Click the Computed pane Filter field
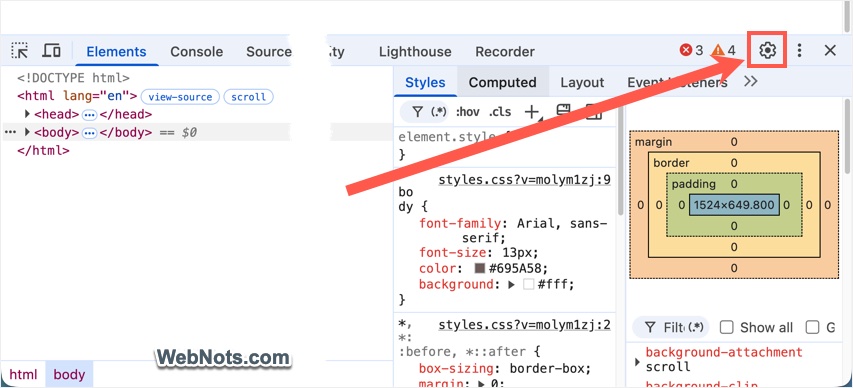The width and height of the screenshot is (853, 388). click(x=671, y=327)
